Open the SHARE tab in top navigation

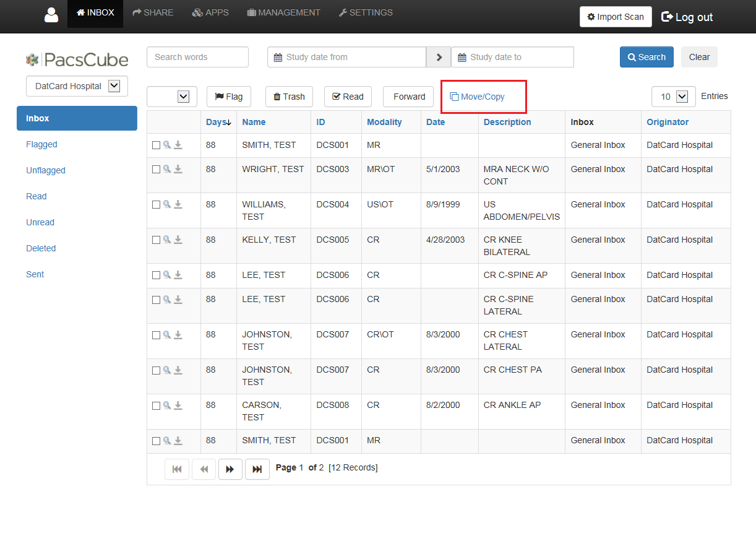point(153,13)
